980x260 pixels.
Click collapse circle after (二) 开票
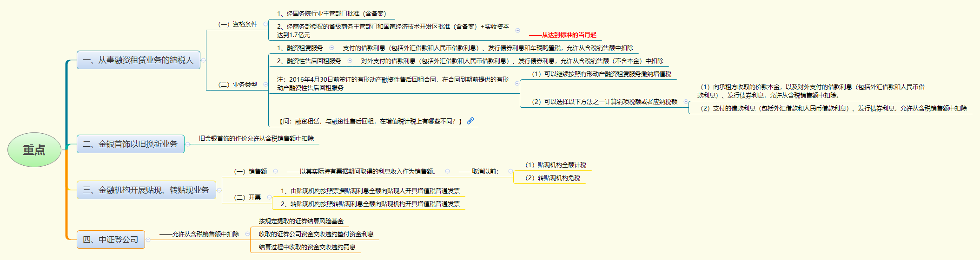tap(269, 197)
